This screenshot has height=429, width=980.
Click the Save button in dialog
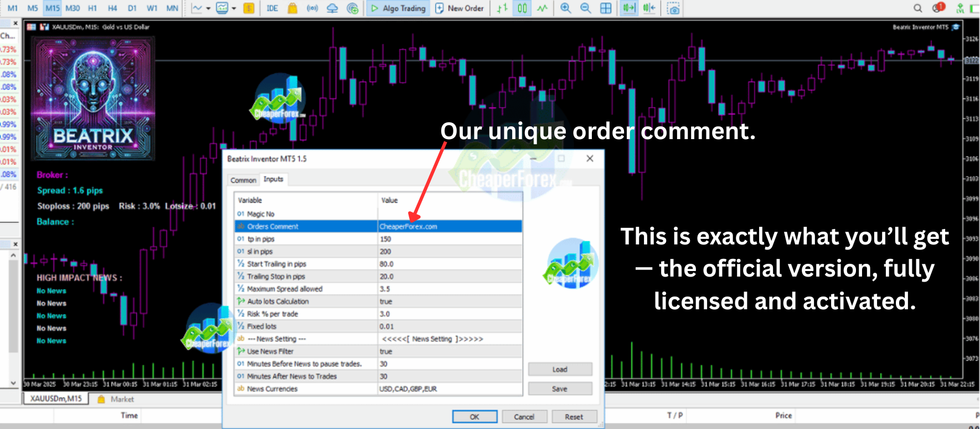tap(560, 389)
